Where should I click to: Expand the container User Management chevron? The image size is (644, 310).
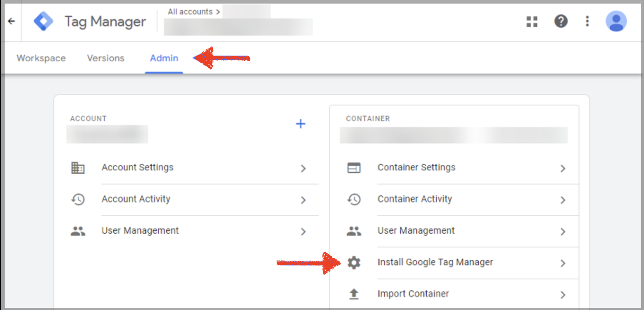[563, 232]
